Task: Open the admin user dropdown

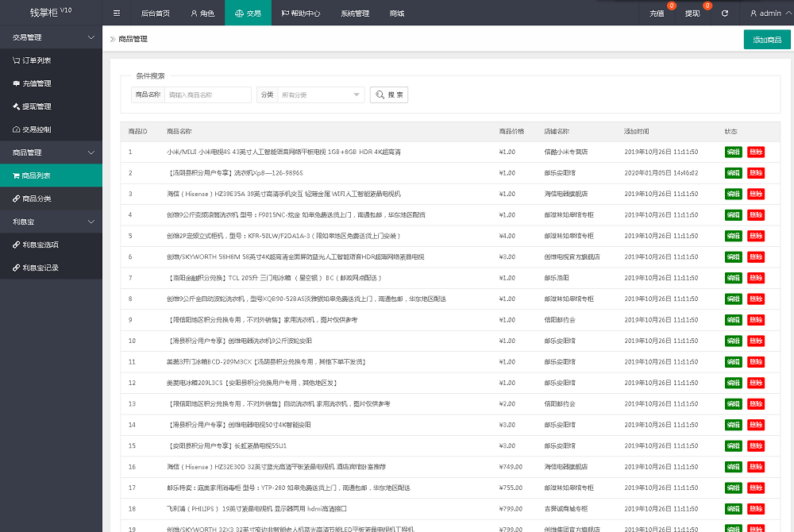Action: [x=767, y=13]
